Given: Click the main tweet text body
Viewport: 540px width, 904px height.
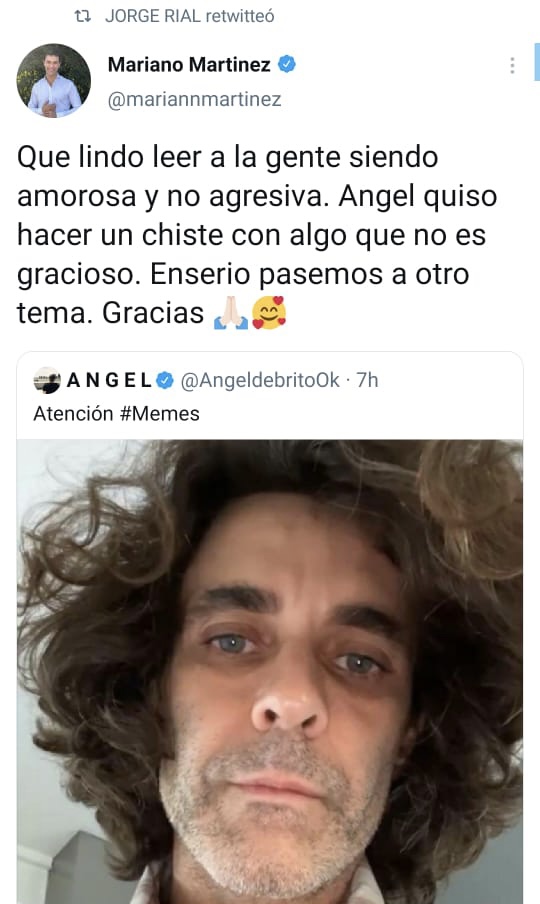Looking at the screenshot, I should (257, 235).
